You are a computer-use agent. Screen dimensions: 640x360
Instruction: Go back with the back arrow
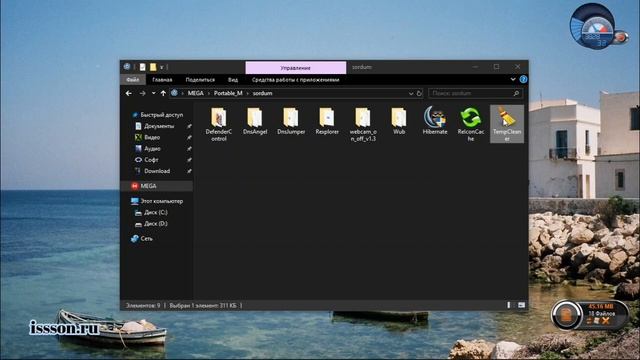(x=129, y=93)
